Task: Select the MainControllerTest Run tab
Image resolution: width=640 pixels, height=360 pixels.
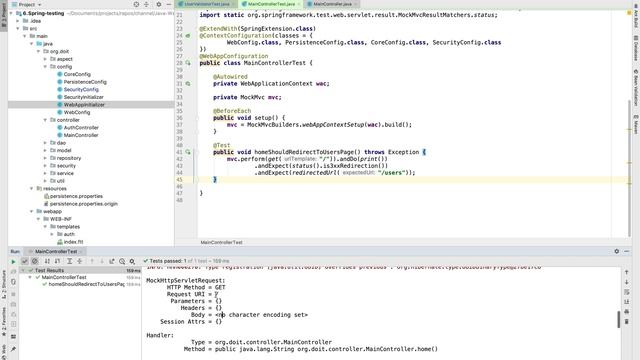Action: coord(56,251)
